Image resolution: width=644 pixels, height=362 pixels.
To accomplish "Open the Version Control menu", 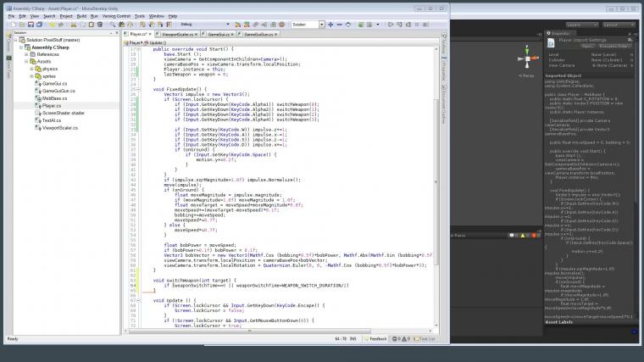I will (x=116, y=16).
